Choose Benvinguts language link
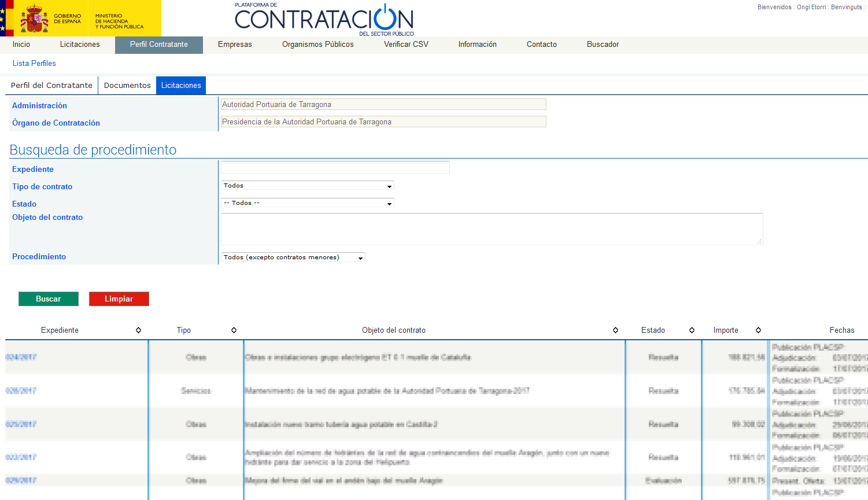Image resolution: width=868 pixels, height=500 pixels. [847, 7]
